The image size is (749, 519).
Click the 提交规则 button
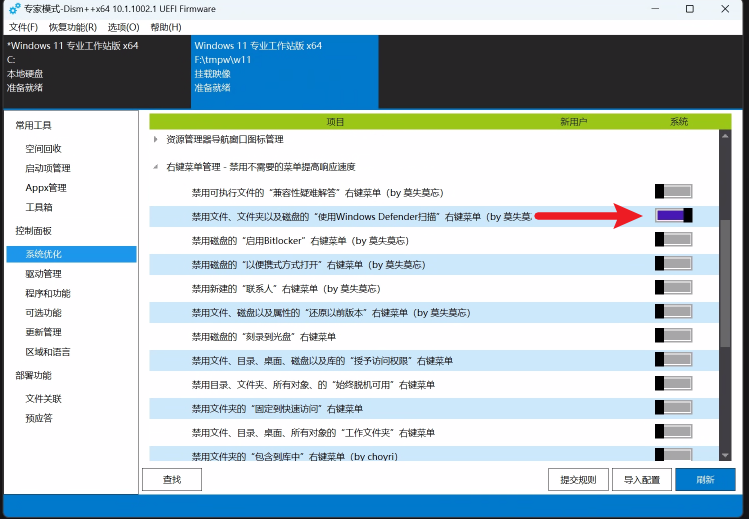[578, 480]
